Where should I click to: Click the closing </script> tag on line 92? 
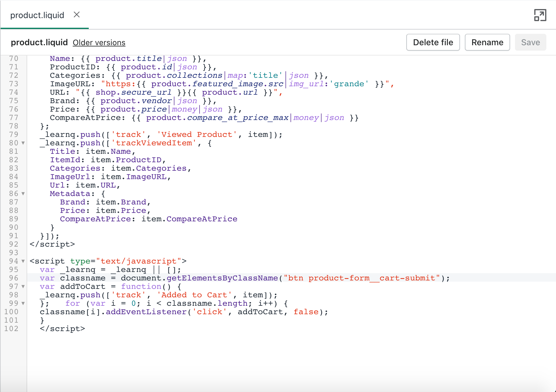click(52, 244)
